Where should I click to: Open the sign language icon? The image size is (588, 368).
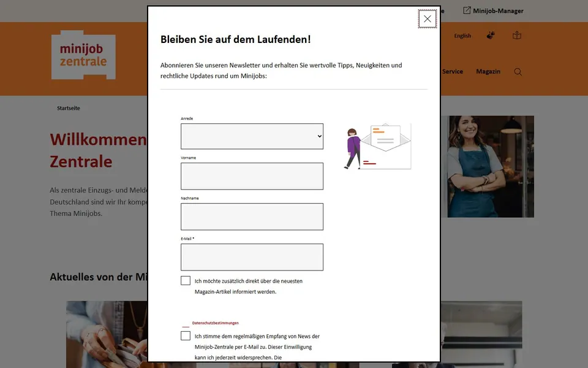(x=491, y=36)
